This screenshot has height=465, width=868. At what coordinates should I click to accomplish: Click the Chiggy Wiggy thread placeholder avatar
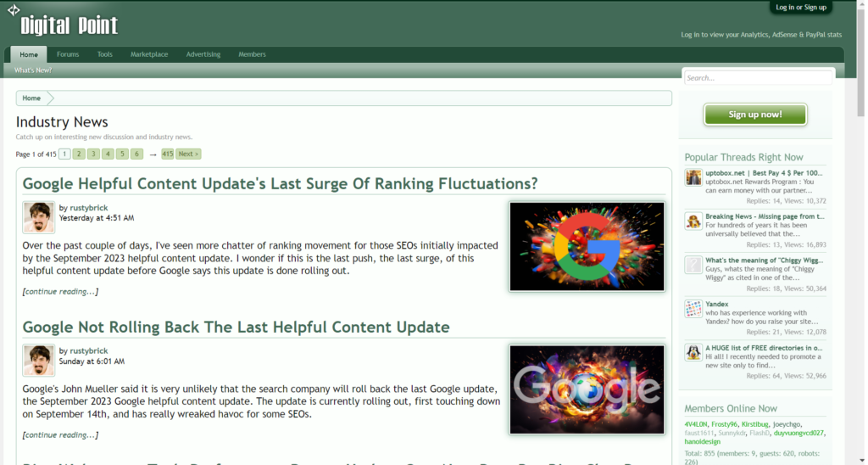click(693, 265)
